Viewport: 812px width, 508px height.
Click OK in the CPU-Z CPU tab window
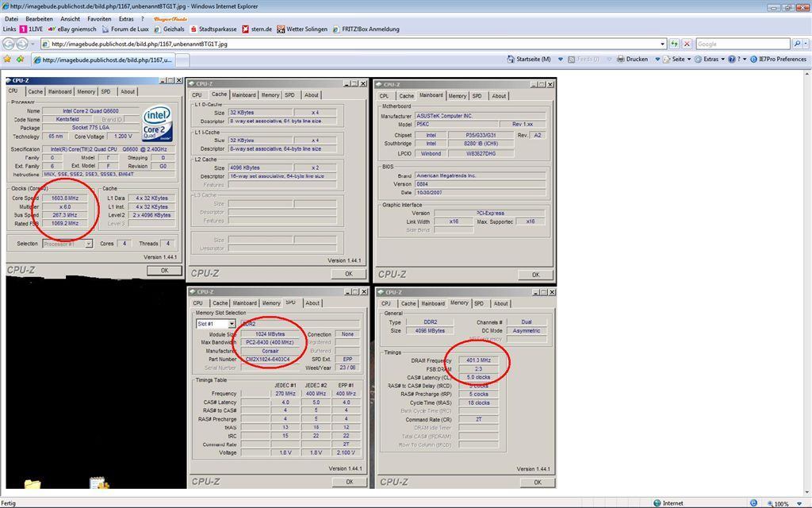(164, 271)
